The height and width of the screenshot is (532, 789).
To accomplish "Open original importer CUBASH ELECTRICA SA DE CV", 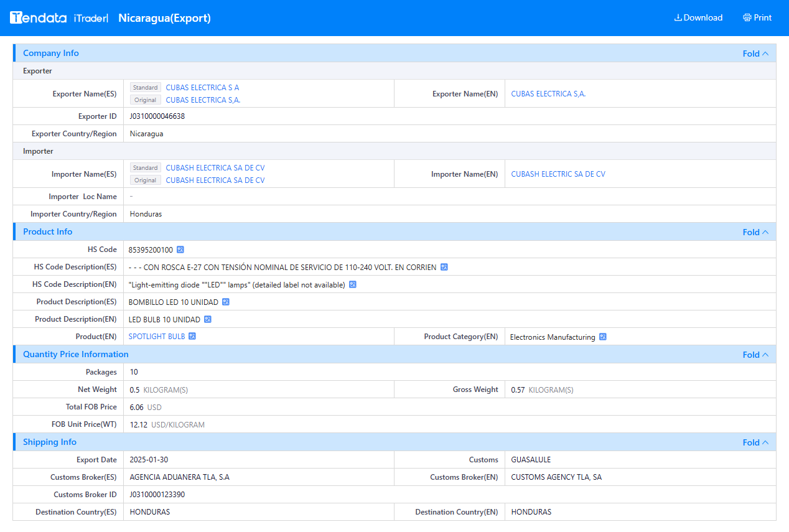I will pyautogui.click(x=215, y=180).
